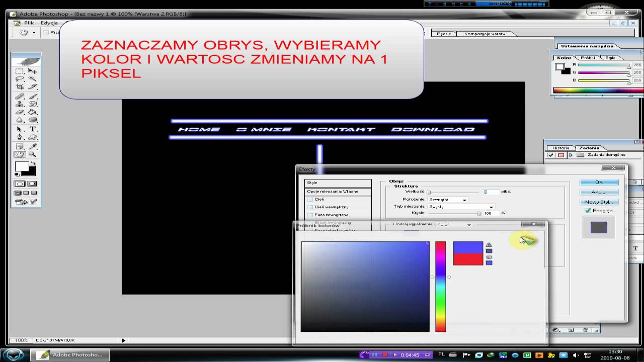This screenshot has width=644, height=362.
Task: Click the Anuluj button
Action: coord(599,192)
